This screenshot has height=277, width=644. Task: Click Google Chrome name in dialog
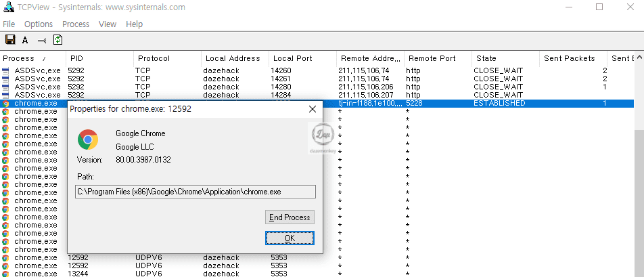coord(141,133)
